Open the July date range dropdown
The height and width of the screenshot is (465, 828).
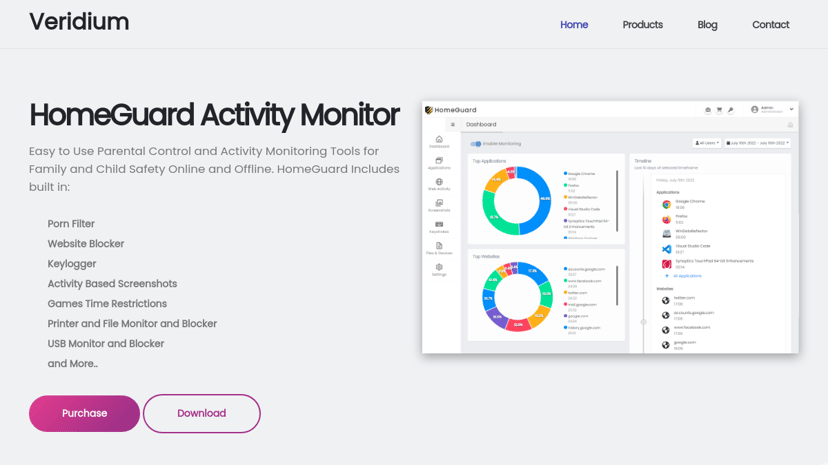757,143
